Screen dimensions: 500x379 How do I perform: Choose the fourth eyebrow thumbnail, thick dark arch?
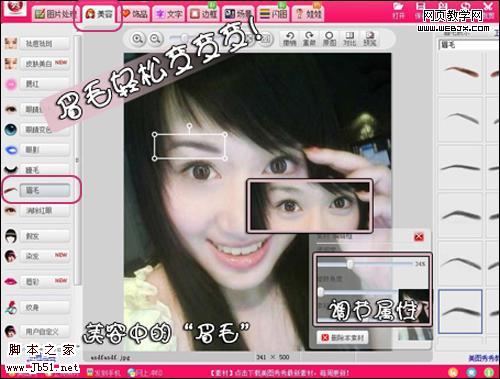coord(460,215)
